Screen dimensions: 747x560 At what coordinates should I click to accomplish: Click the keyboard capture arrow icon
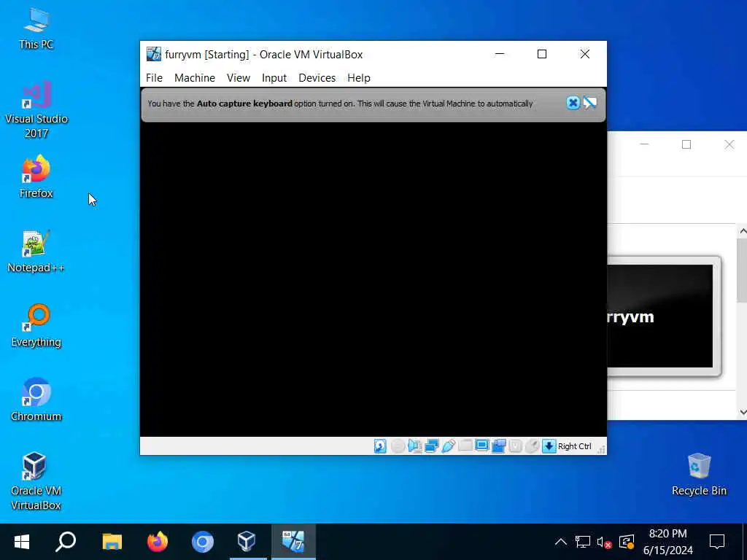549,446
